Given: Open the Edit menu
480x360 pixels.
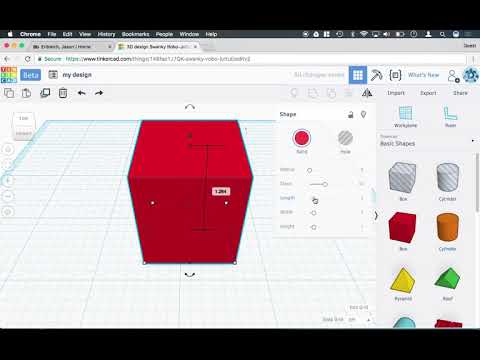Looking at the screenshot, I should click(67, 34).
